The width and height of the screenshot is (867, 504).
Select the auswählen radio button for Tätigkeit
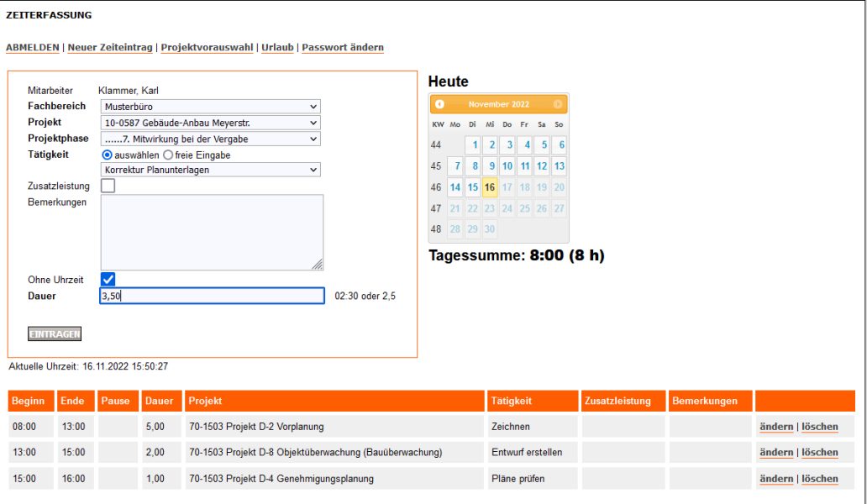(107, 155)
